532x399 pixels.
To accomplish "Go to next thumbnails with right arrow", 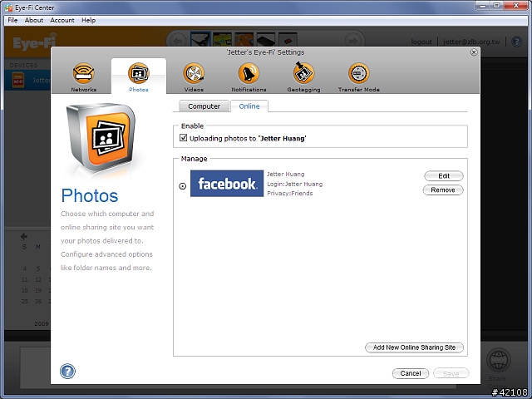I will point(352,41).
